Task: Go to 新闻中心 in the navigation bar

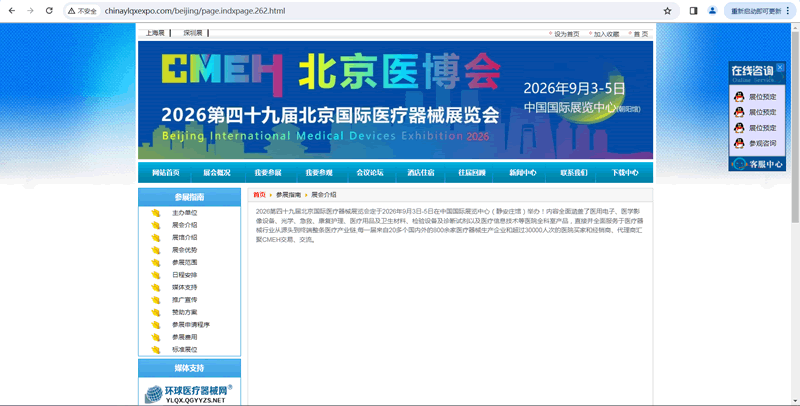Action: [522, 173]
